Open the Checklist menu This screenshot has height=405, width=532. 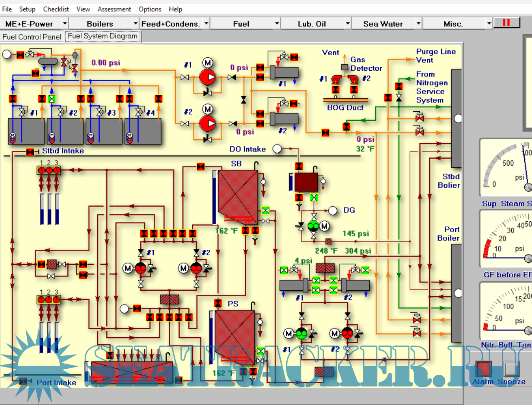point(56,9)
